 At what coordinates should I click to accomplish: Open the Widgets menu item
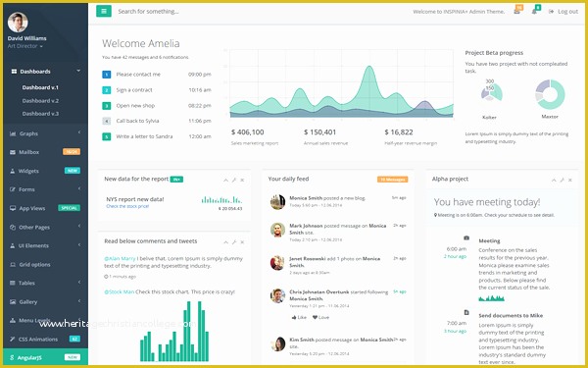45,171
